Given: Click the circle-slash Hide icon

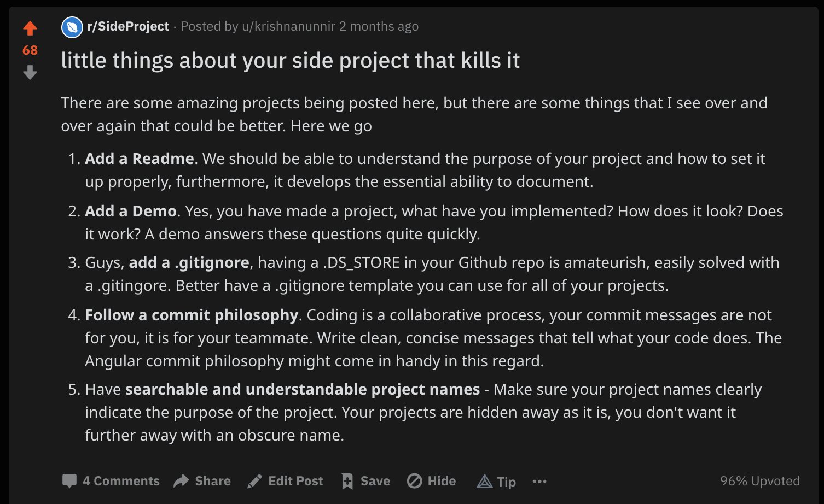Looking at the screenshot, I should pos(415,481).
